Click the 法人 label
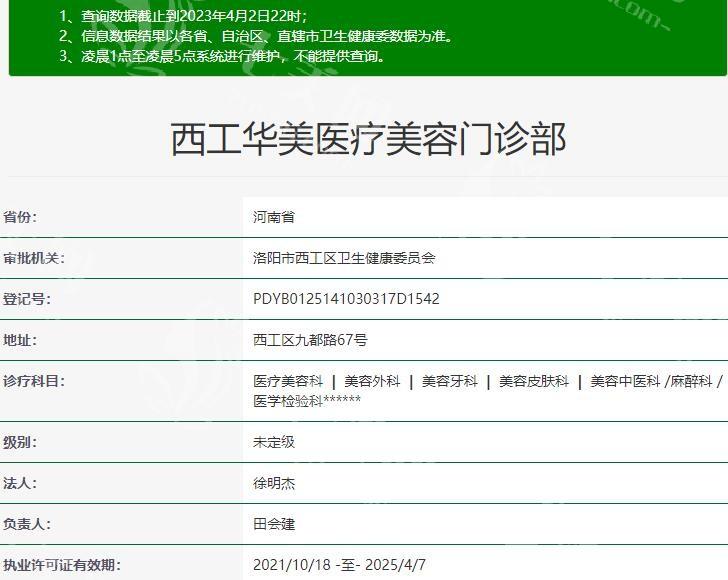This screenshot has height=580, width=728. coord(20,483)
